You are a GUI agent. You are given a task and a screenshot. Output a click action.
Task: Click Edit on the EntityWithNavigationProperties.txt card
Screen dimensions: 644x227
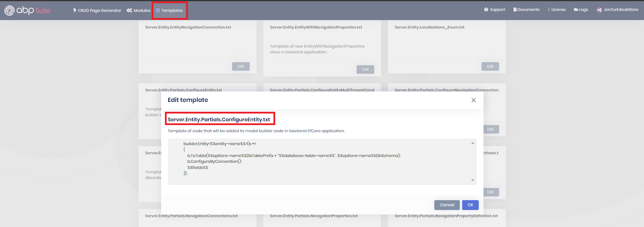[x=365, y=69]
